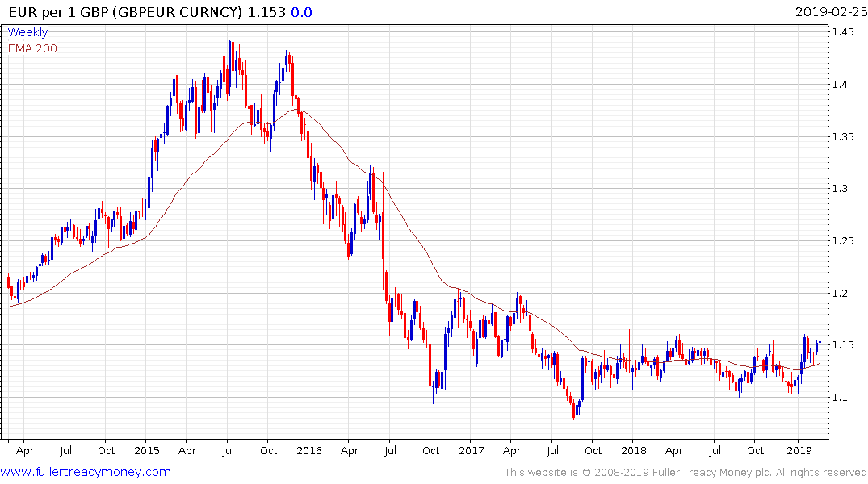Click the 1.25 price axis label

843,240
